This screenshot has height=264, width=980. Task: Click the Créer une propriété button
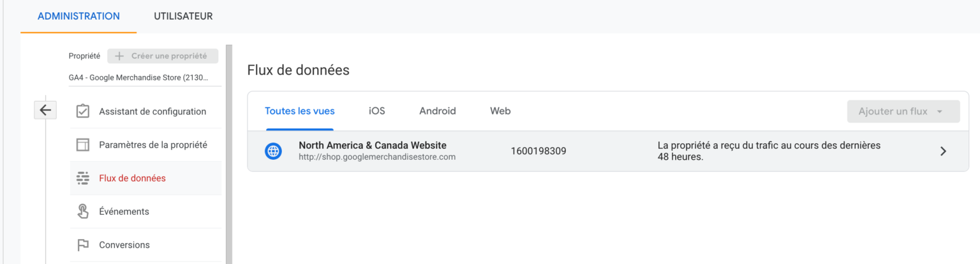pyautogui.click(x=163, y=56)
